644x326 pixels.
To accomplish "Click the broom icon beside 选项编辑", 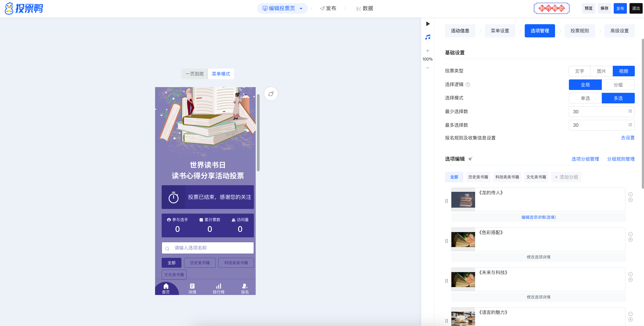I will click(x=470, y=159).
